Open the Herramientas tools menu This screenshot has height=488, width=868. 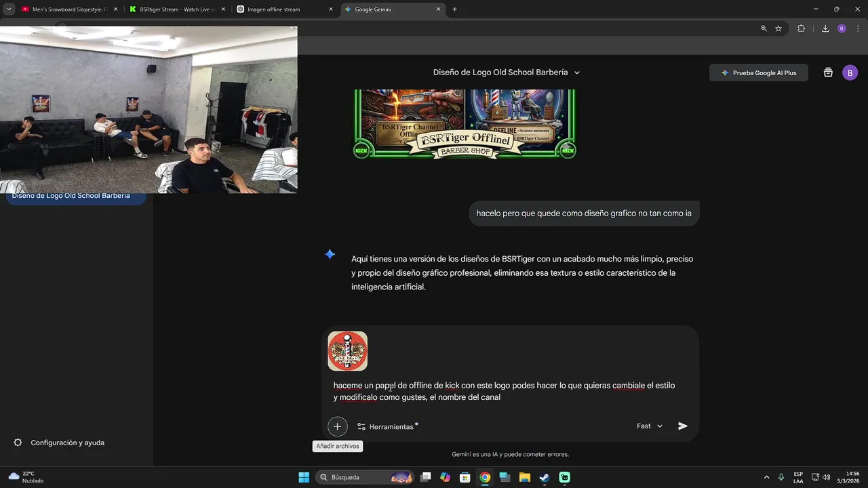(386, 426)
